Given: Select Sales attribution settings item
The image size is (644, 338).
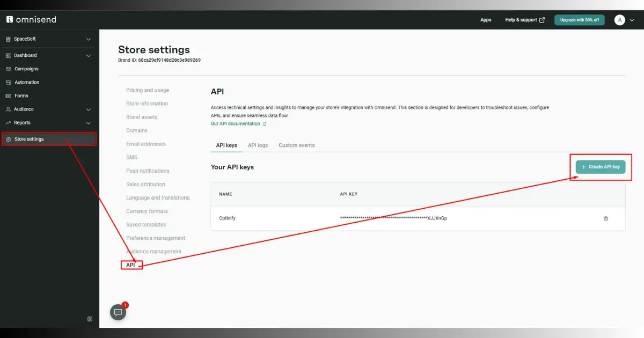Looking at the screenshot, I should (x=145, y=184).
